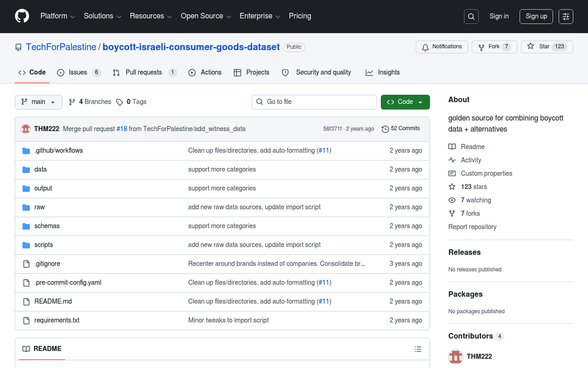The height and width of the screenshot is (368, 588).
Task: Open the Open Source header menu
Action: [x=206, y=16]
